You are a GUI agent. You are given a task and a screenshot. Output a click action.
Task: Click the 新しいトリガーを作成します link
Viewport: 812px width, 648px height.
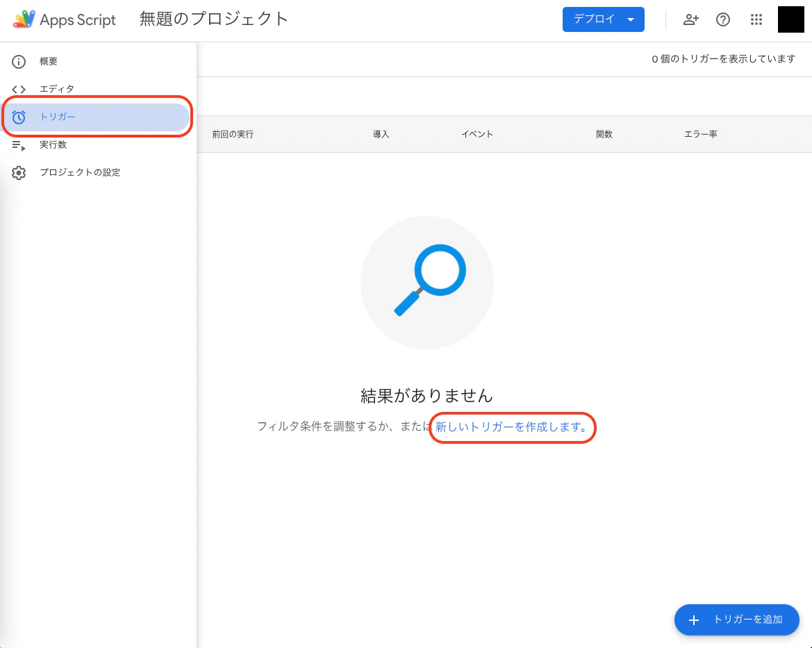(512, 428)
